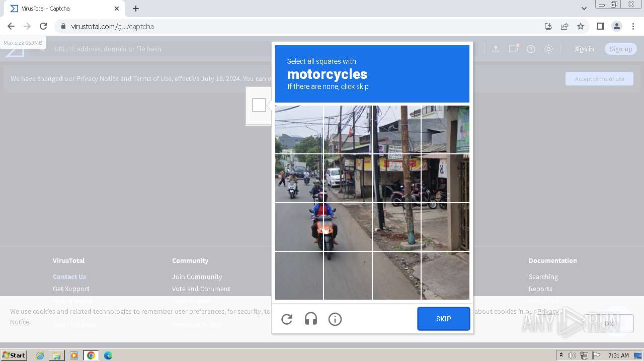This screenshot has height=362, width=644.
Task: Switch to the audio challenge headphones icon
Action: click(311, 319)
